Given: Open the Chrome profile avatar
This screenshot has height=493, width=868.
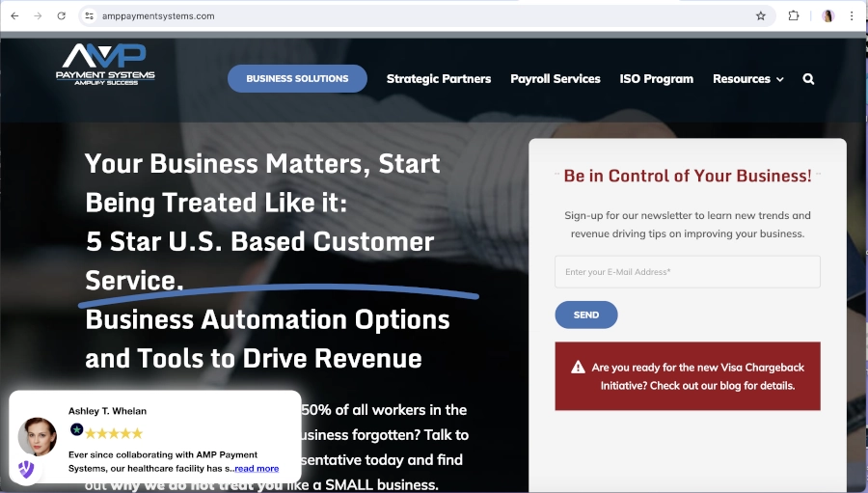Looking at the screenshot, I should (x=828, y=16).
